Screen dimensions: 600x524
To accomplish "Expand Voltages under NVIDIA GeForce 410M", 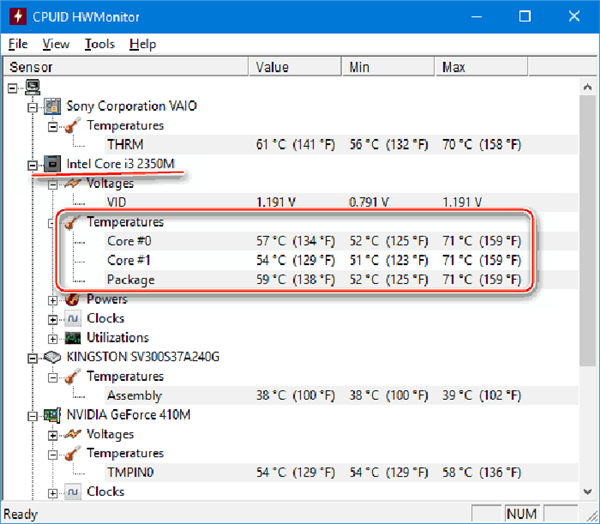I will (x=53, y=435).
